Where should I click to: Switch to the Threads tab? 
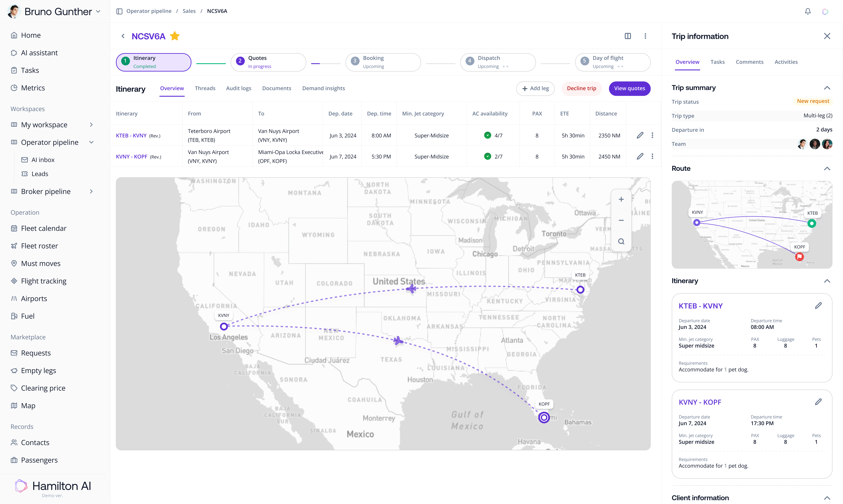[x=205, y=88]
